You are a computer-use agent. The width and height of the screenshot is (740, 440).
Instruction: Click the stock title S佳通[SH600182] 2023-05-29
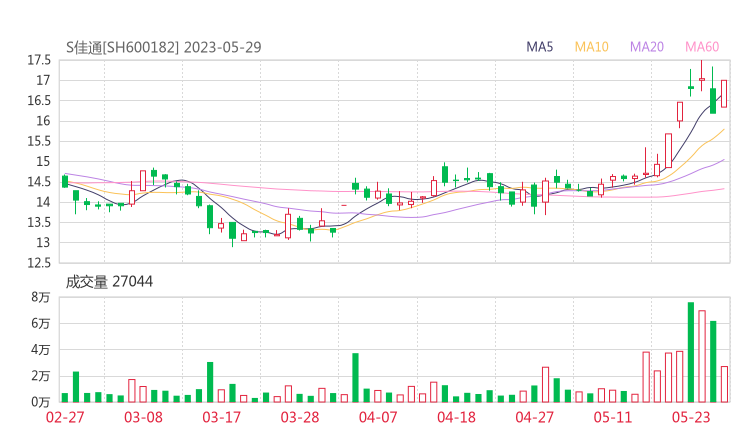coord(163,47)
